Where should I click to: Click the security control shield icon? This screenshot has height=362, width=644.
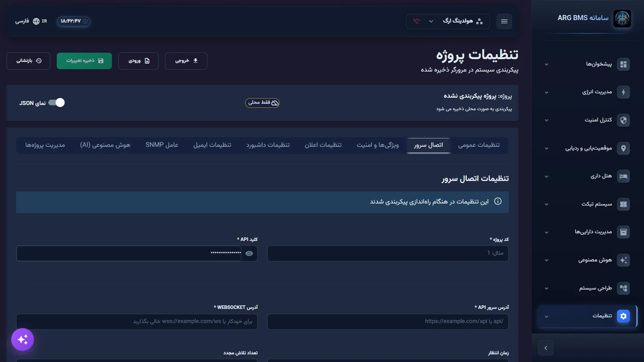click(623, 120)
